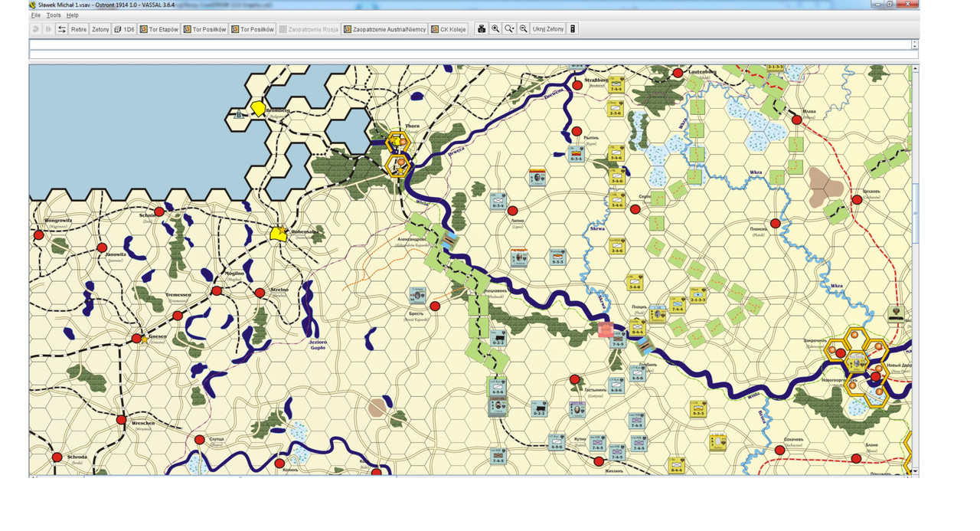This screenshot has height=531, width=980.
Task: Toggle Ukryj Żetony to hide counters
Action: pyautogui.click(x=548, y=29)
